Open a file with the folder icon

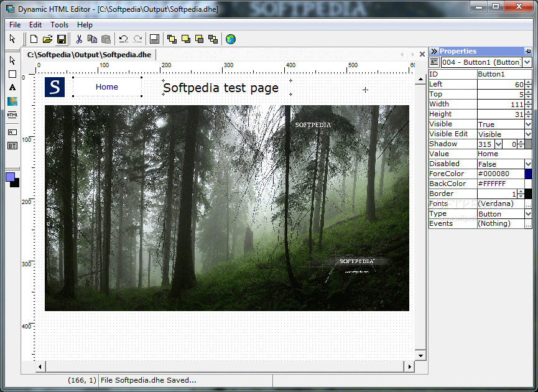pyautogui.click(x=48, y=39)
